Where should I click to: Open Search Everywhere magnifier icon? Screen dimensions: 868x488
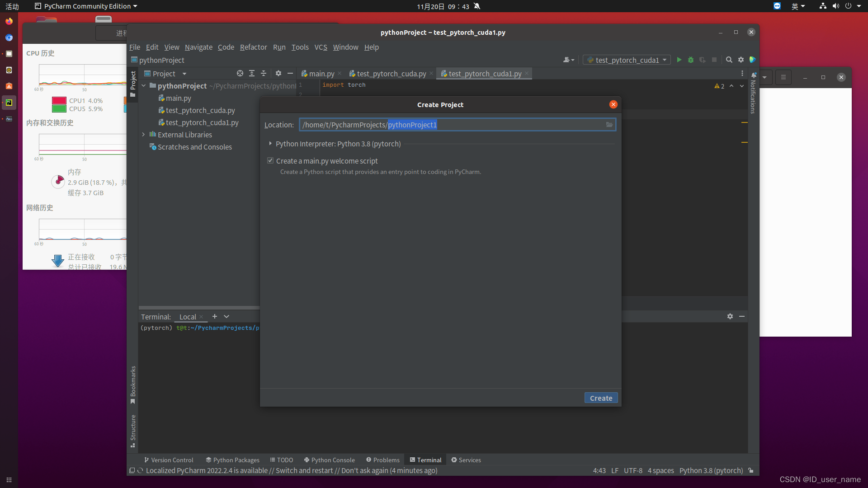point(729,60)
